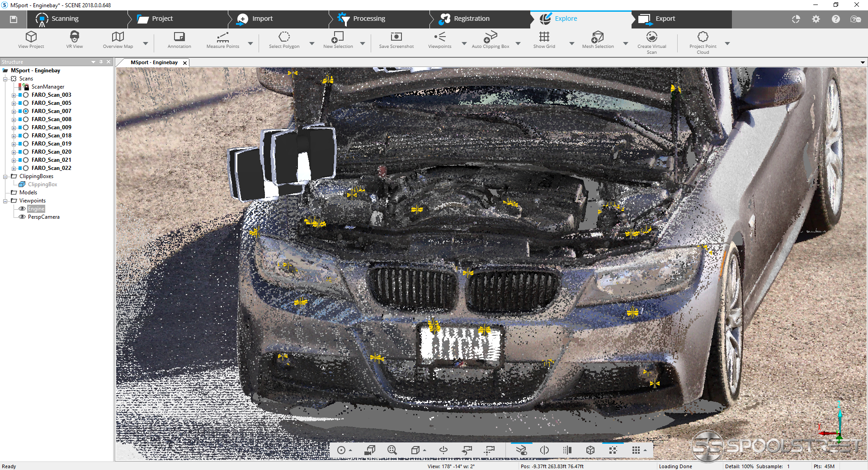Switch to the Project tab

[x=178, y=19]
